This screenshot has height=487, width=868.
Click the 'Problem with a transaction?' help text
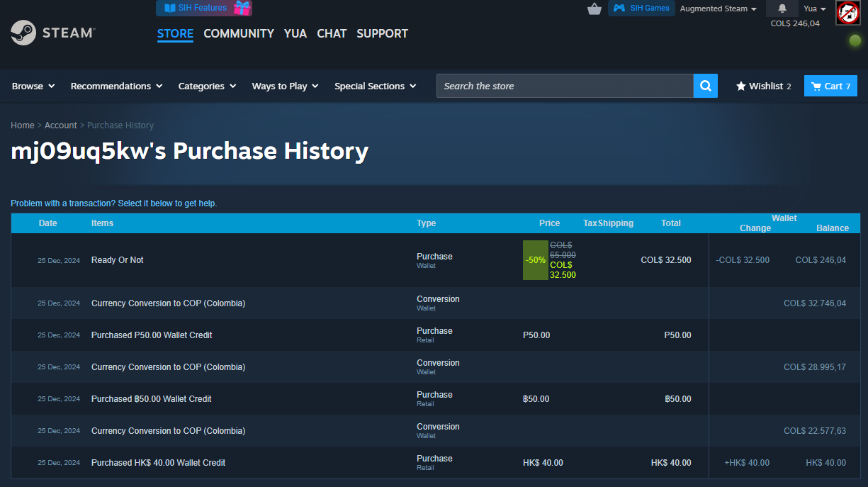point(114,203)
